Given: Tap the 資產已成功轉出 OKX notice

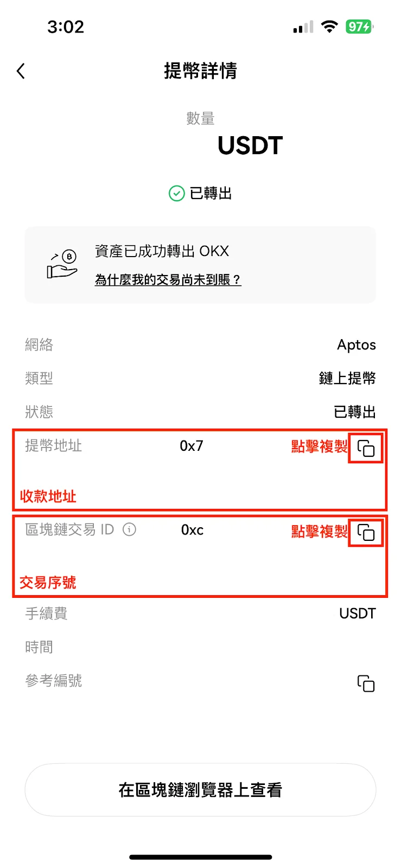Looking at the screenshot, I should (x=162, y=251).
